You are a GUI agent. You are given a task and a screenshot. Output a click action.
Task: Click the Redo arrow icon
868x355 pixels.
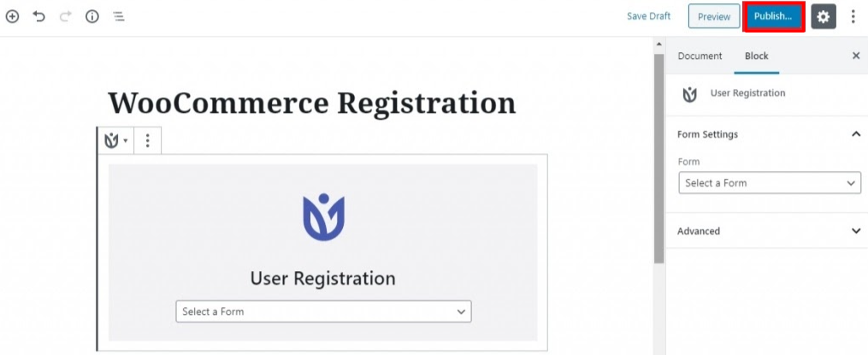[65, 16]
